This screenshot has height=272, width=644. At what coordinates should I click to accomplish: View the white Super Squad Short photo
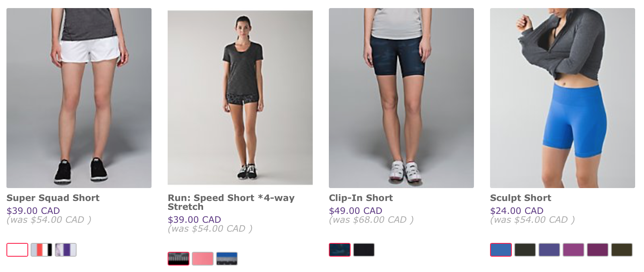79,98
